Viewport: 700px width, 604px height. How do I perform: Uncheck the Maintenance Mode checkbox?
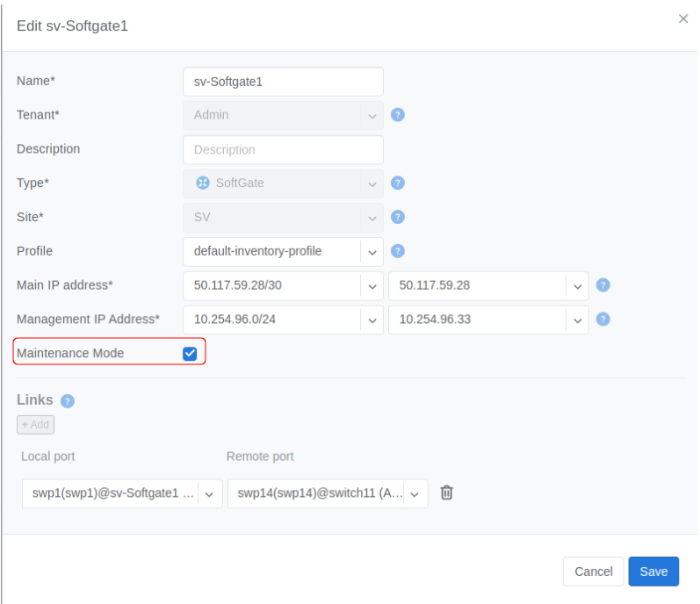click(190, 353)
